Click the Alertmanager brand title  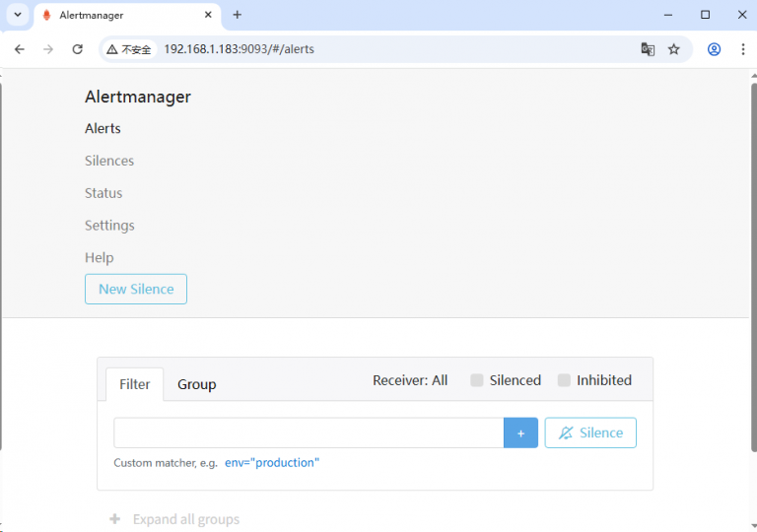(x=138, y=97)
